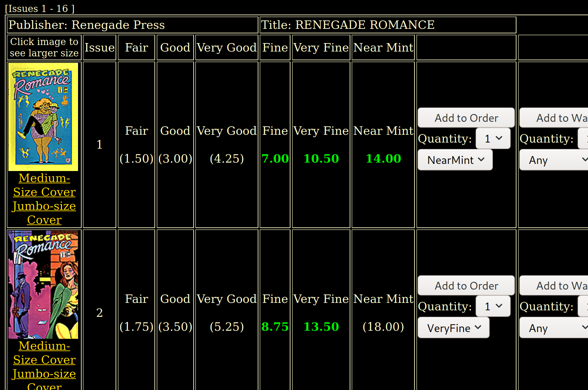
Task: Add issue 1 to want list
Action: click(x=554, y=118)
